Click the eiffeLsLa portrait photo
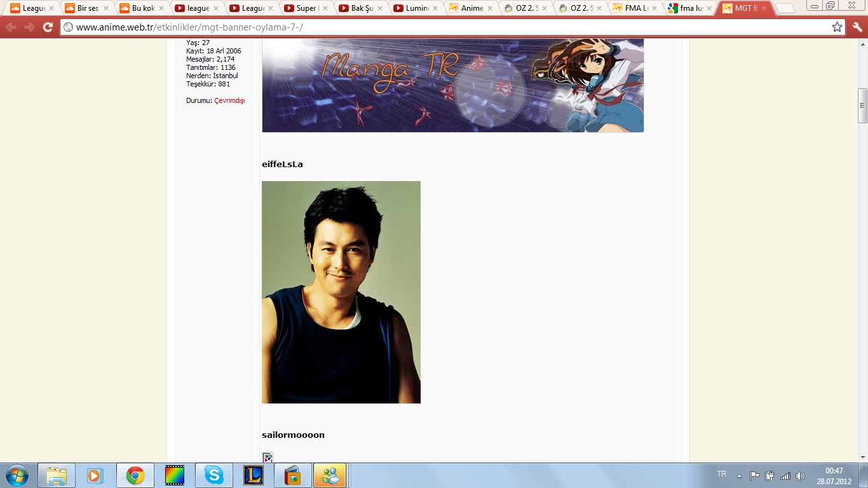Image resolution: width=868 pixels, height=488 pixels. pos(341,292)
